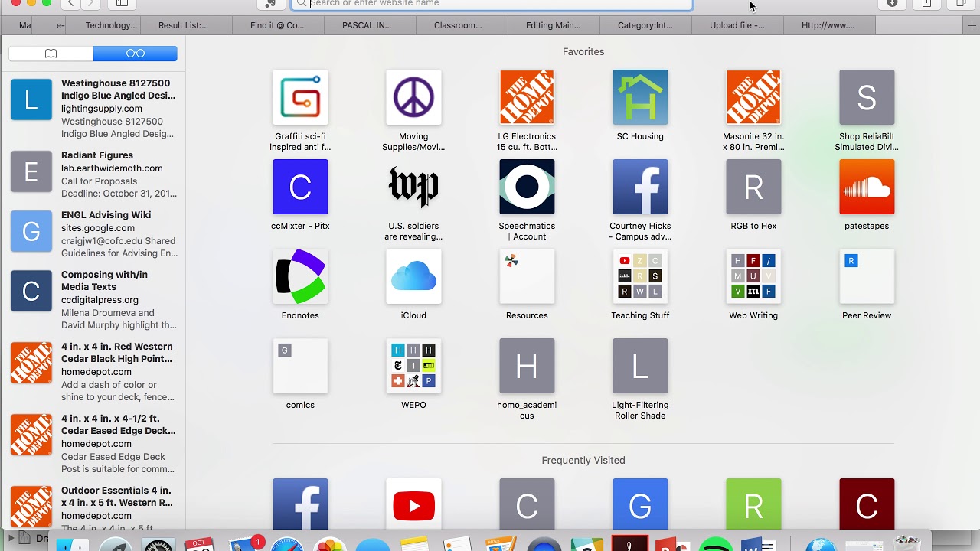Open the Peer Review favorites folder
This screenshot has width=980, height=551.
coord(867,276)
